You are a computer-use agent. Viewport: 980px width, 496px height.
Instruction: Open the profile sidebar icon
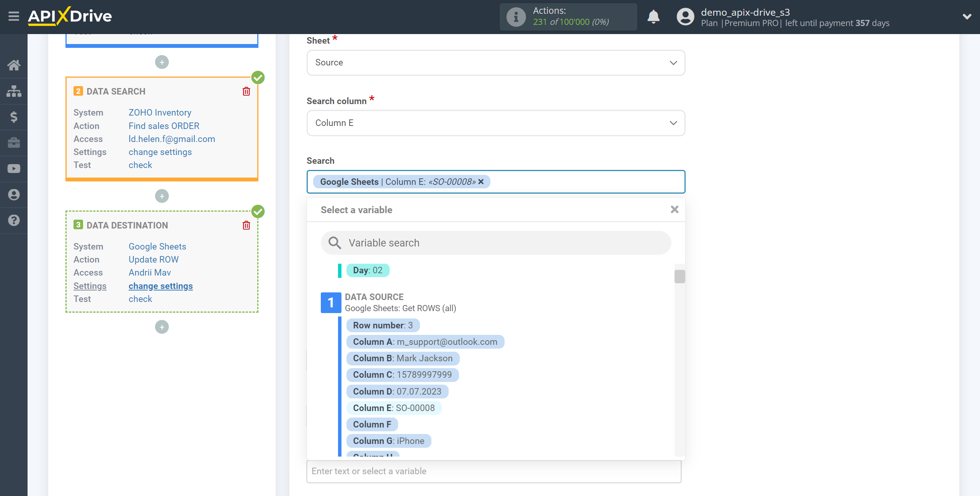click(14, 194)
